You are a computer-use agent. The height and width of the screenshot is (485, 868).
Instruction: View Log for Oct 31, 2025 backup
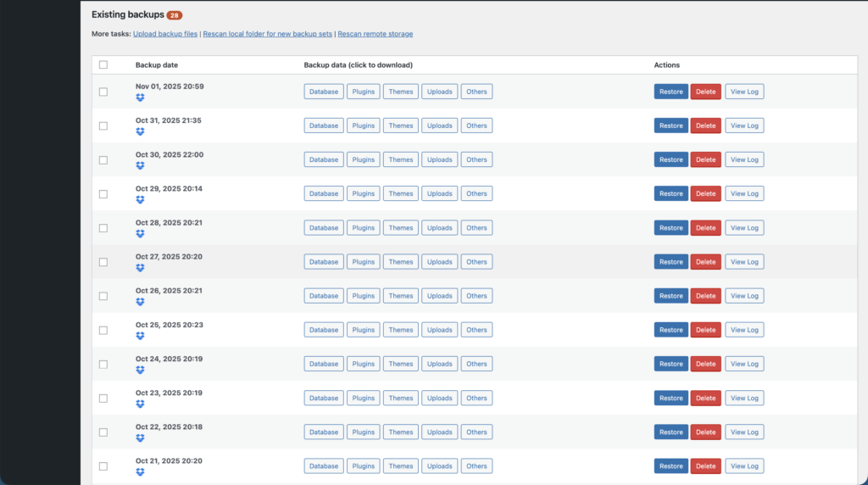tap(744, 125)
